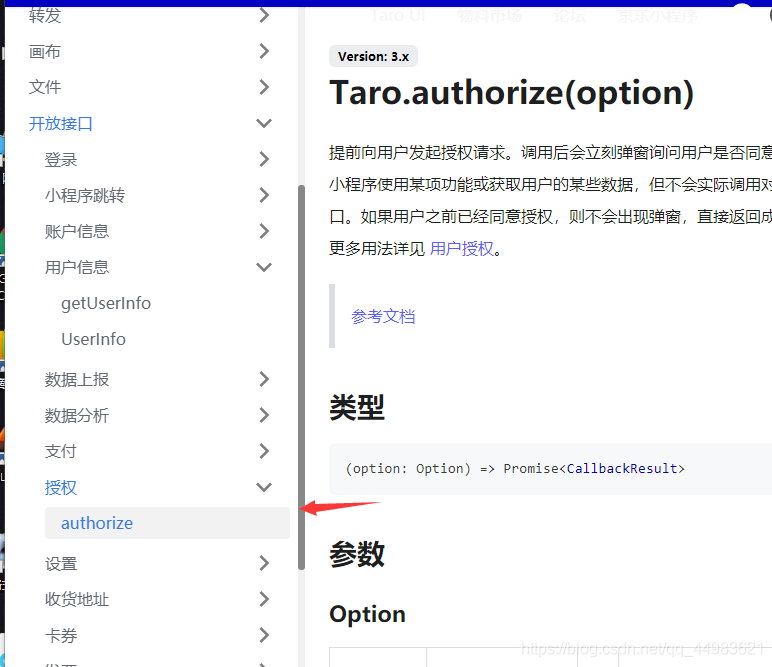
Task: Expand the 设置 submenu chevron
Action: pyautogui.click(x=264, y=563)
